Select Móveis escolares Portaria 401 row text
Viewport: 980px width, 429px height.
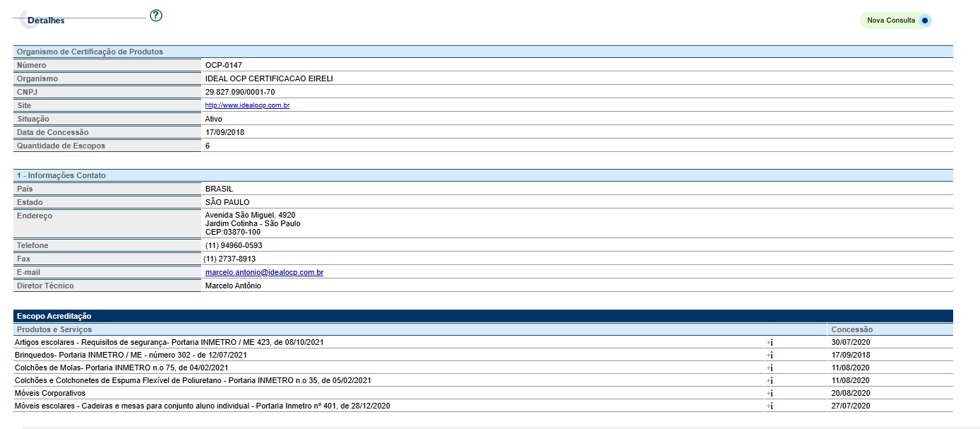pos(202,406)
